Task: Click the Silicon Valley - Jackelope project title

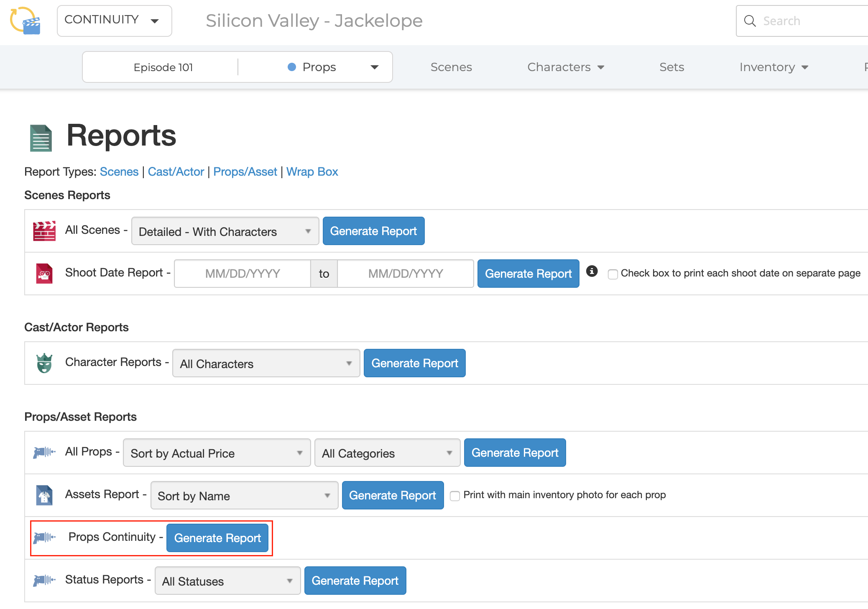Action: click(314, 20)
